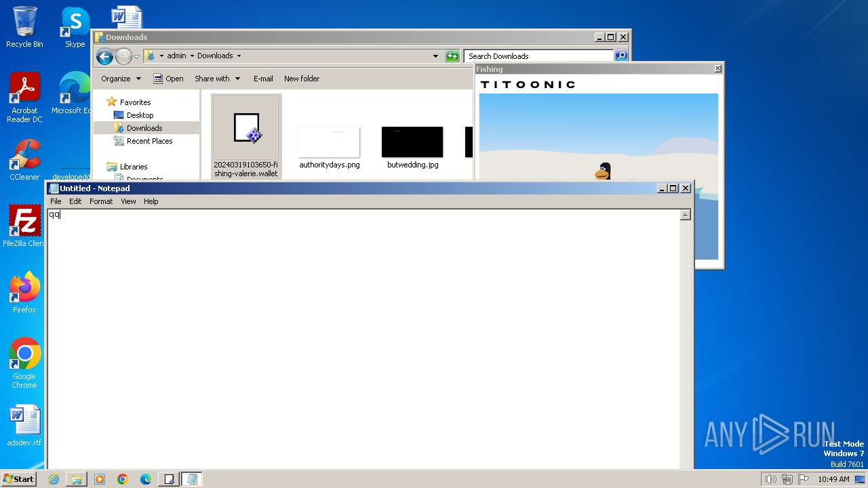Select authoritydays.png file
This screenshot has width=868, height=488.
pos(329,147)
